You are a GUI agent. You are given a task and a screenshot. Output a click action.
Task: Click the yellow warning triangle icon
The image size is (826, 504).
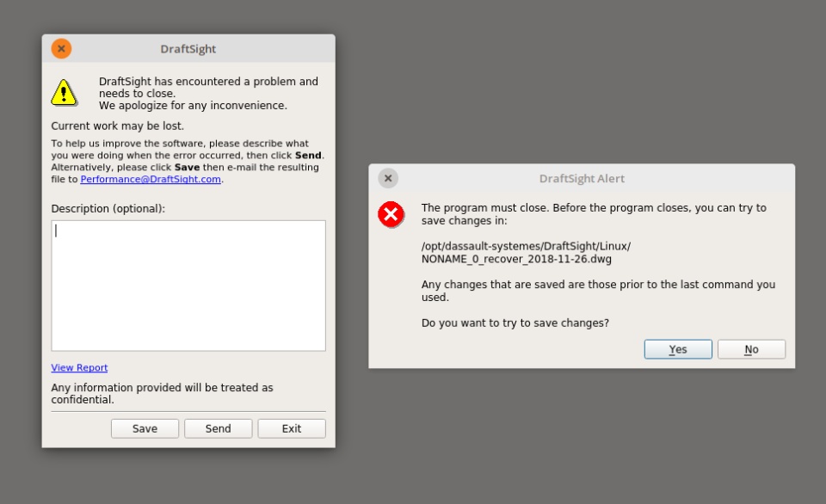(x=64, y=93)
